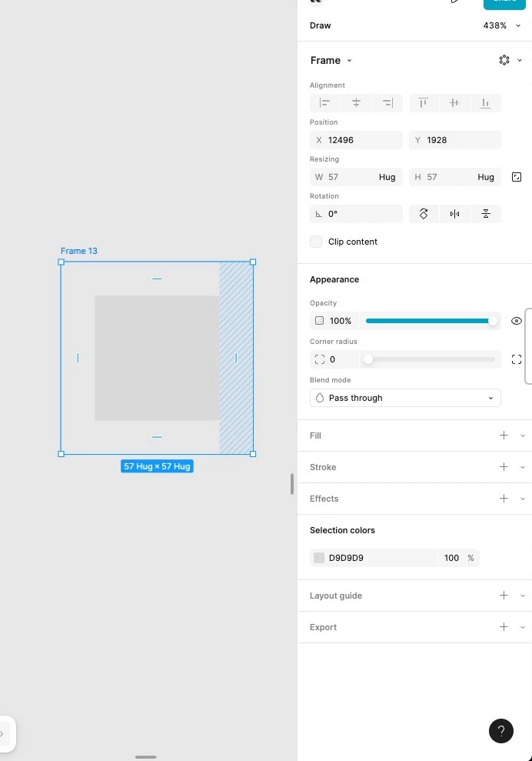Screen dimensions: 532x761
Task: Click the Effects section title
Action: (324, 499)
